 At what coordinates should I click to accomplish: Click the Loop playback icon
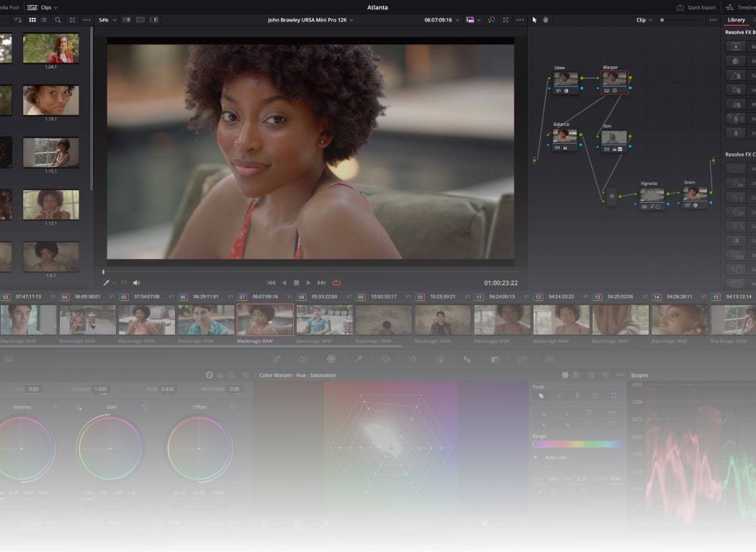[336, 283]
